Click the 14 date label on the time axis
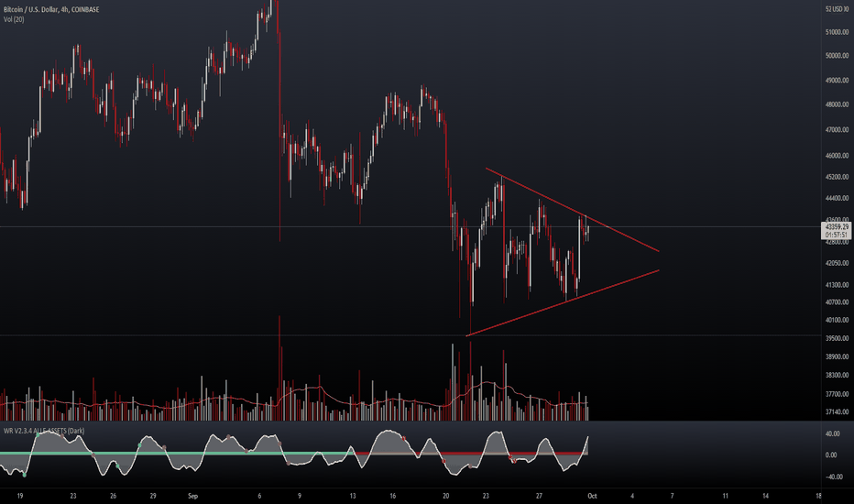This screenshot has height=504, width=854. point(765,497)
